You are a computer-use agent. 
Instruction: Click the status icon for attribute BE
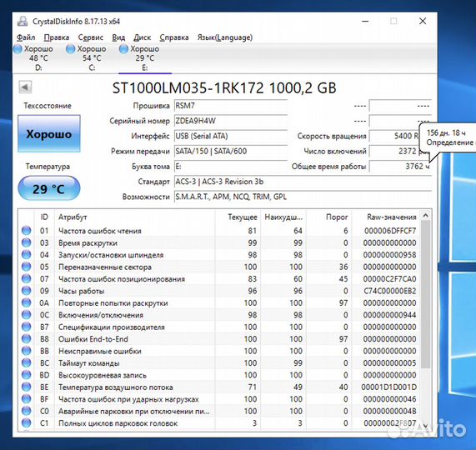27,387
